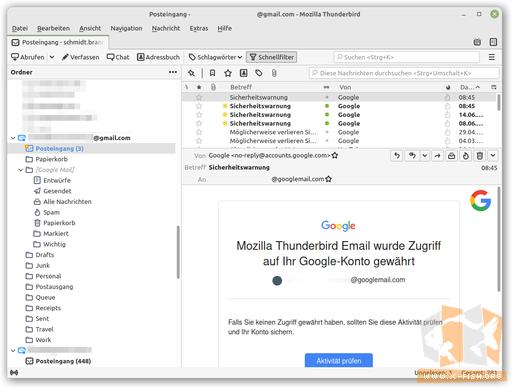Click the blue Aktivität prüfen button
This screenshot has height=388, width=512.
coord(339,360)
